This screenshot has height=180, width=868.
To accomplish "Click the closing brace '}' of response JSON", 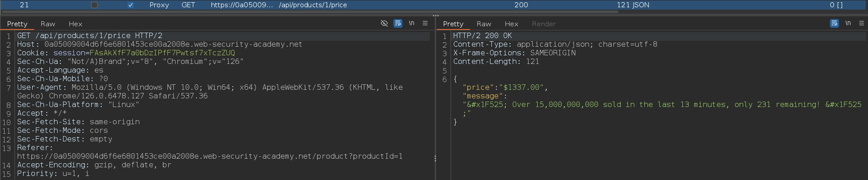I will pos(455,122).
